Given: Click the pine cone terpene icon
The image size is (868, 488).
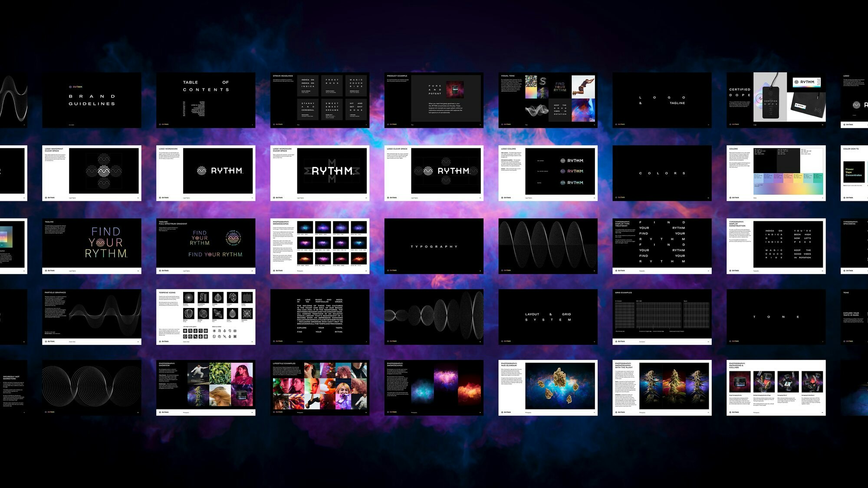Looking at the screenshot, I should pos(233,314).
